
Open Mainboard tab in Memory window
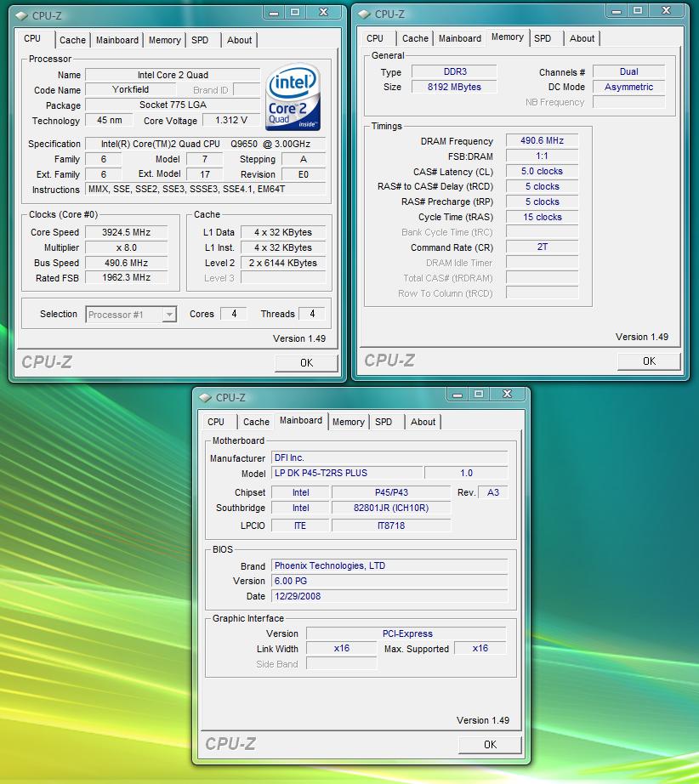point(460,38)
